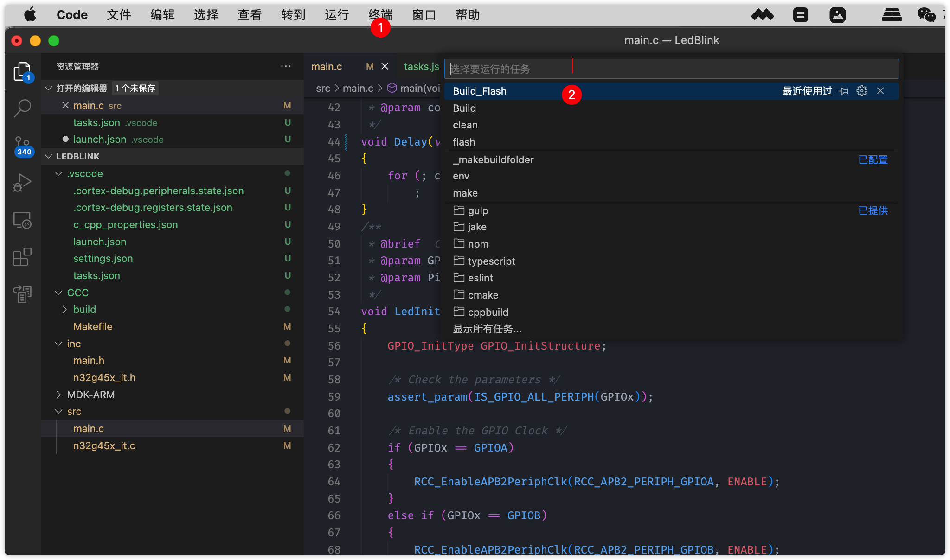
Task: Open gulp task folder
Action: pos(671,210)
